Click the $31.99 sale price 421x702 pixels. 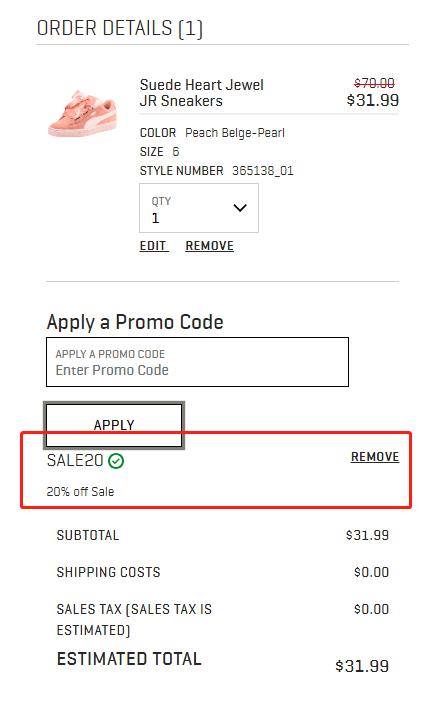[x=373, y=100]
